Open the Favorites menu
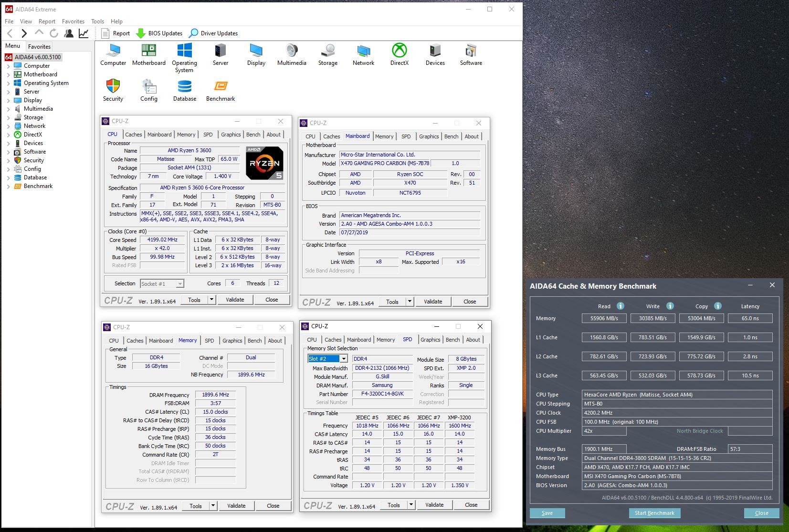Screen dimensions: 789x532 [x=73, y=21]
